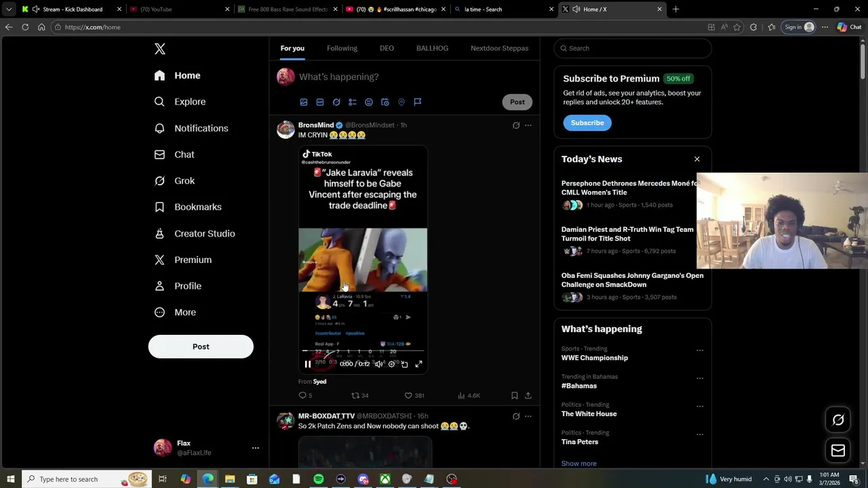Viewport: 868px width, 488px height.
Task: Open the Damian Priest and R-Truth news story
Action: pos(627,234)
